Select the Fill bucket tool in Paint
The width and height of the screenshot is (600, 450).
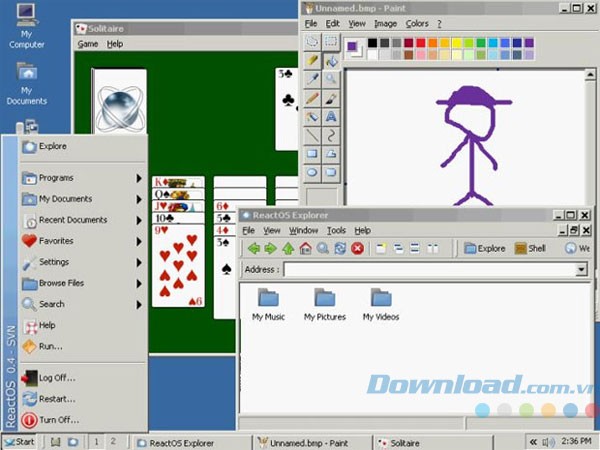tap(331, 60)
